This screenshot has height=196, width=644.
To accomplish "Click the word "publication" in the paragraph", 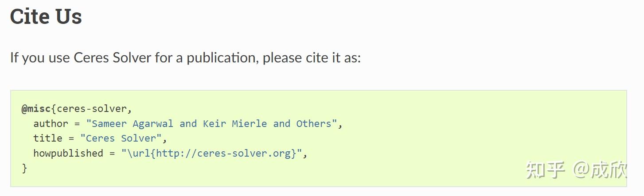I will pyautogui.click(x=222, y=58).
